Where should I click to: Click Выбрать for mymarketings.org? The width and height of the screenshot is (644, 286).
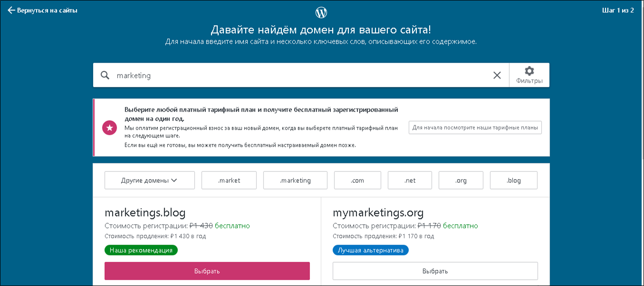coord(435,271)
